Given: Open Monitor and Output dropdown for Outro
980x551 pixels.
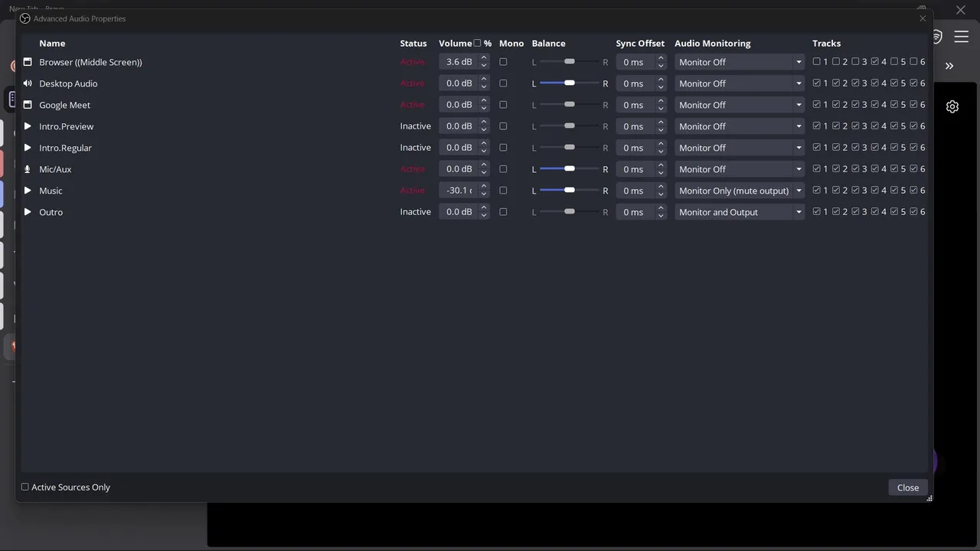Looking at the screenshot, I should coord(740,212).
